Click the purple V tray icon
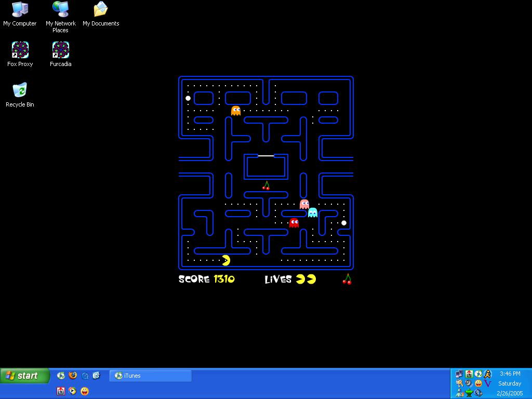The width and height of the screenshot is (532, 399). pos(487,383)
